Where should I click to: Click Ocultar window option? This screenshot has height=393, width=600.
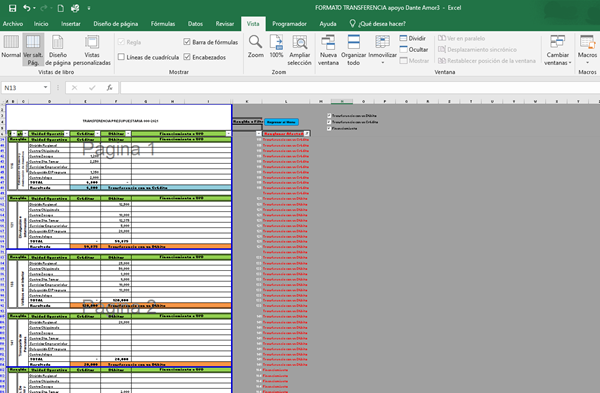pos(414,49)
